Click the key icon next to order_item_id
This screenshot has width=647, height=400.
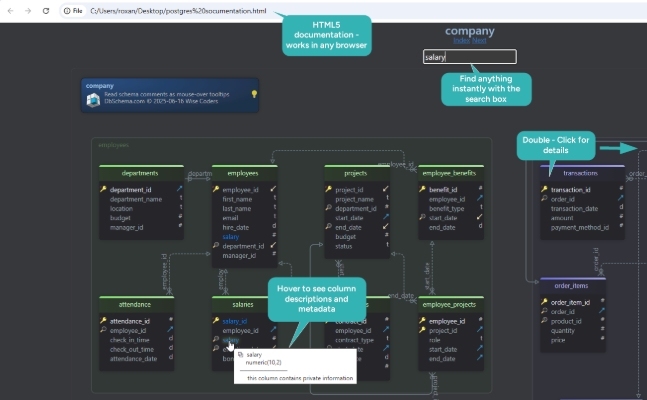pyautogui.click(x=545, y=301)
